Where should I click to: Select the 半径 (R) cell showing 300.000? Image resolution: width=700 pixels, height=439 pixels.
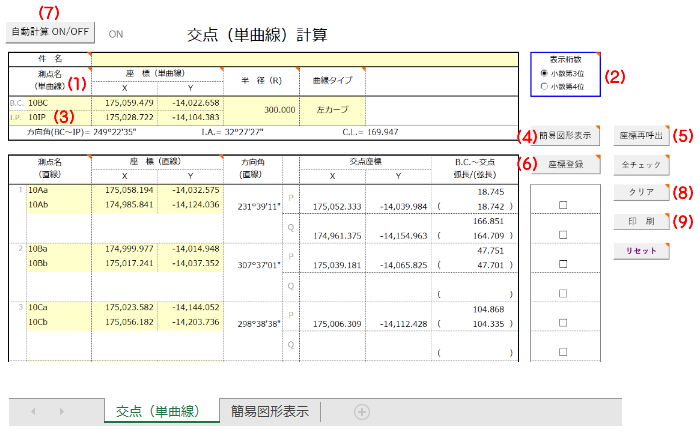[x=265, y=110]
